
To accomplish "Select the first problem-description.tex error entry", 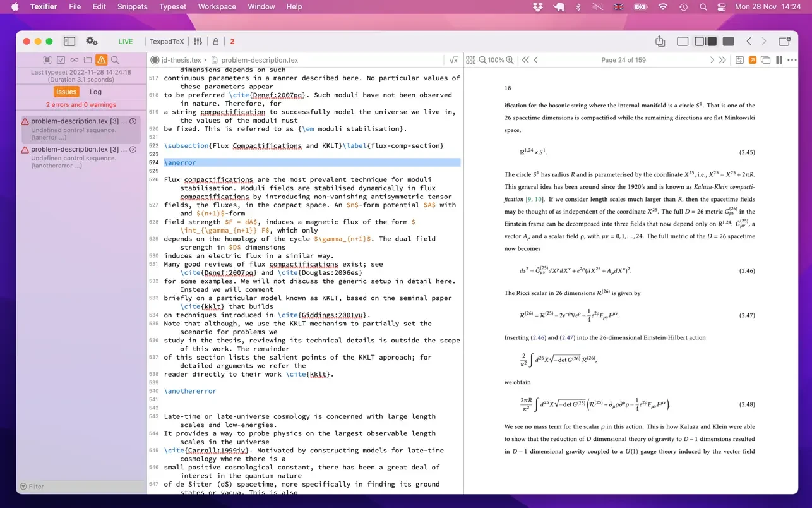I will pos(80,126).
